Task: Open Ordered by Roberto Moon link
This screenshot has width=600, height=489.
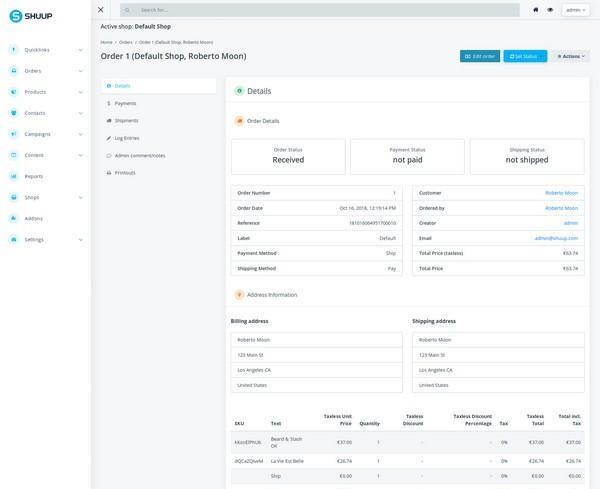Action: 561,208
